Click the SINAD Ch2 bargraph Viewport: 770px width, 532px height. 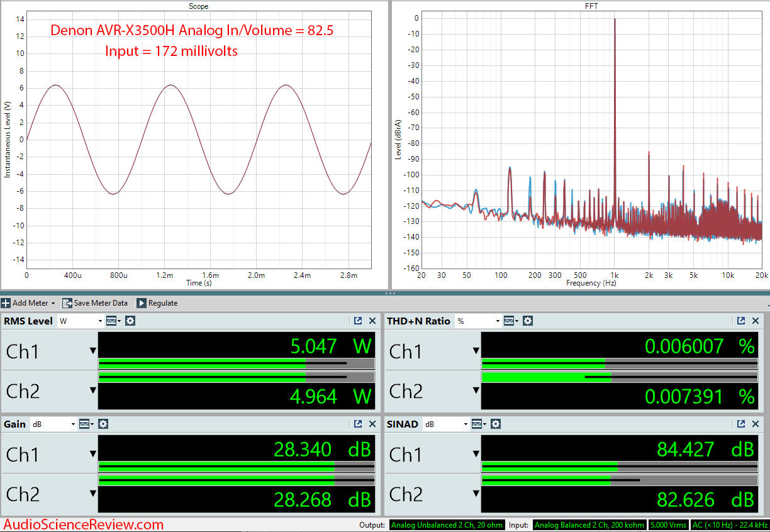coord(620,480)
